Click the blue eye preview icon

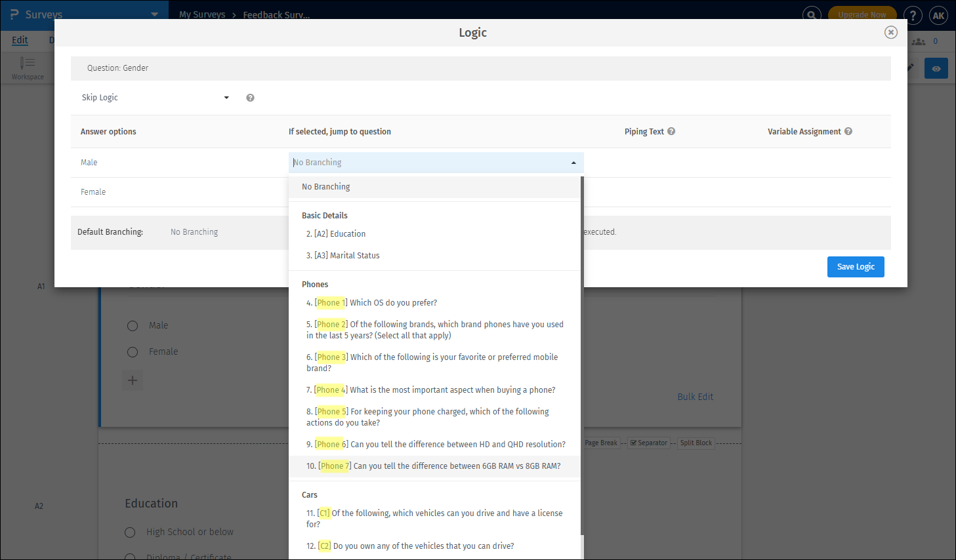936,68
